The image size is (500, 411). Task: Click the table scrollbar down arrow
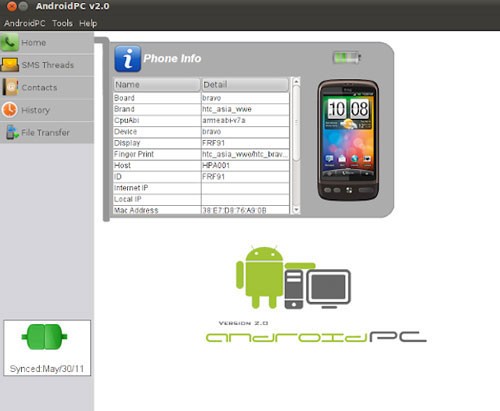coord(296,210)
